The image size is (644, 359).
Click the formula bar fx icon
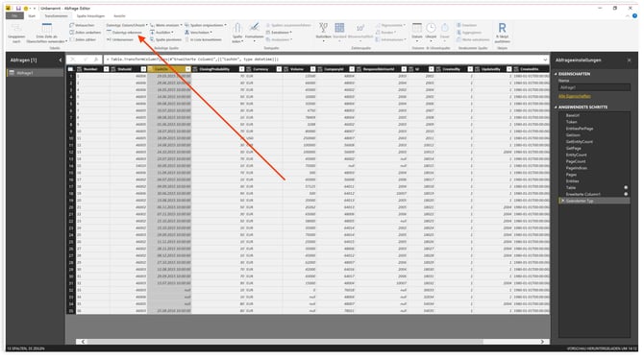[96, 60]
